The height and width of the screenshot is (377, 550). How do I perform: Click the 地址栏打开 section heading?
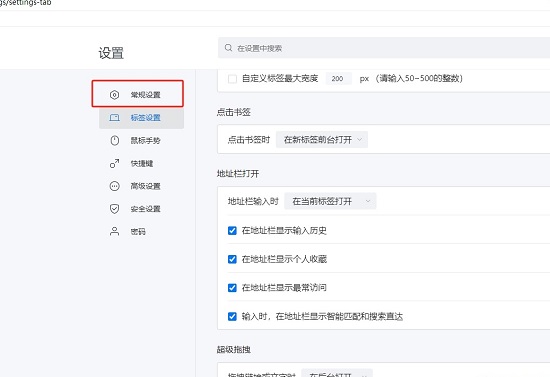[238, 174]
